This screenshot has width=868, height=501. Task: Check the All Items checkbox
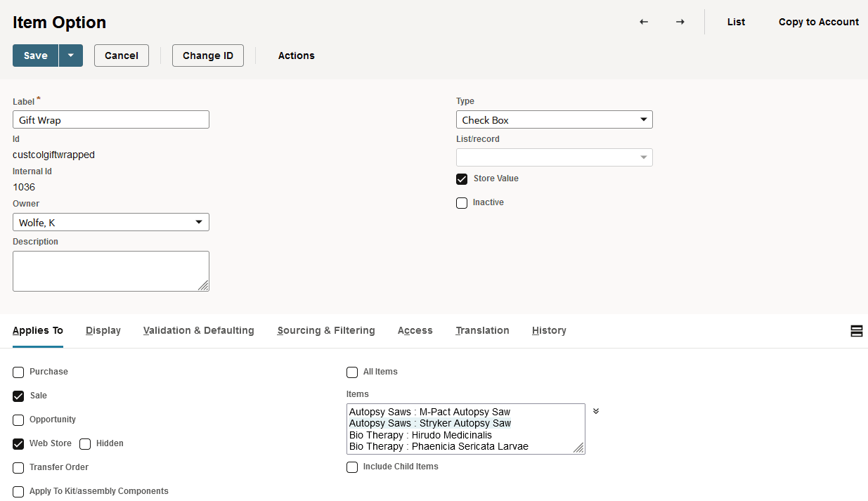click(352, 372)
